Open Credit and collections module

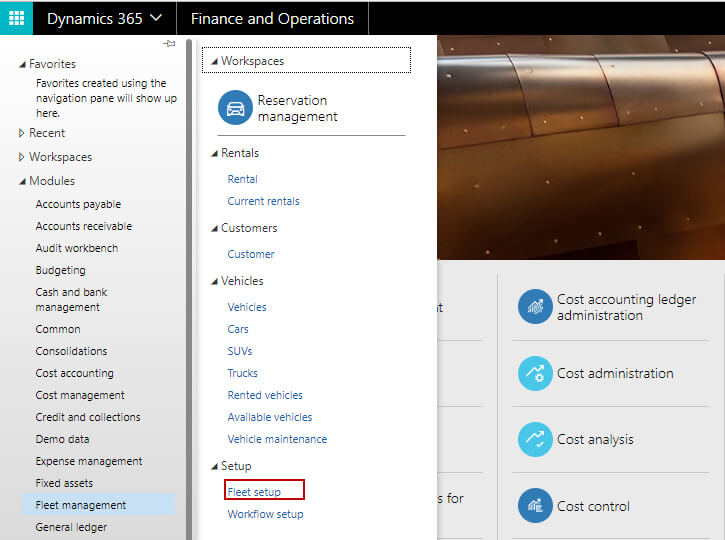(88, 417)
